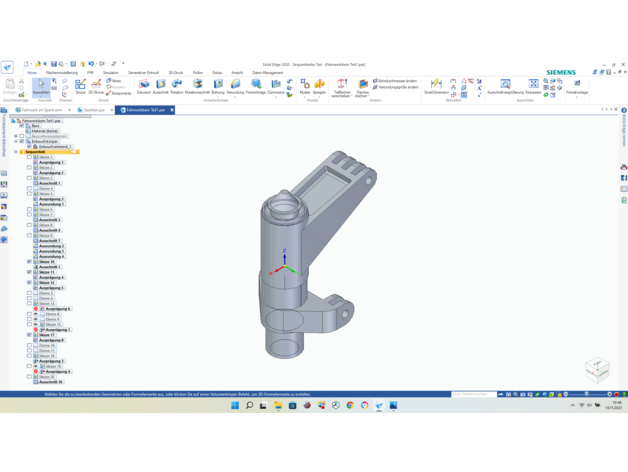Toggle the Skizze 10 checkbox
This screenshot has height=472, width=628.
[30, 262]
